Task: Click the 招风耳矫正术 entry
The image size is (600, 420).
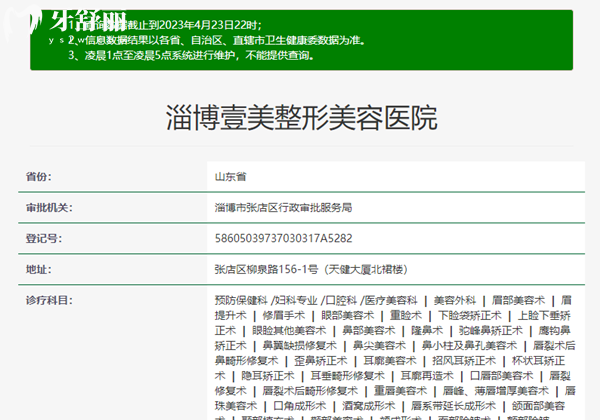Action: coord(464,361)
